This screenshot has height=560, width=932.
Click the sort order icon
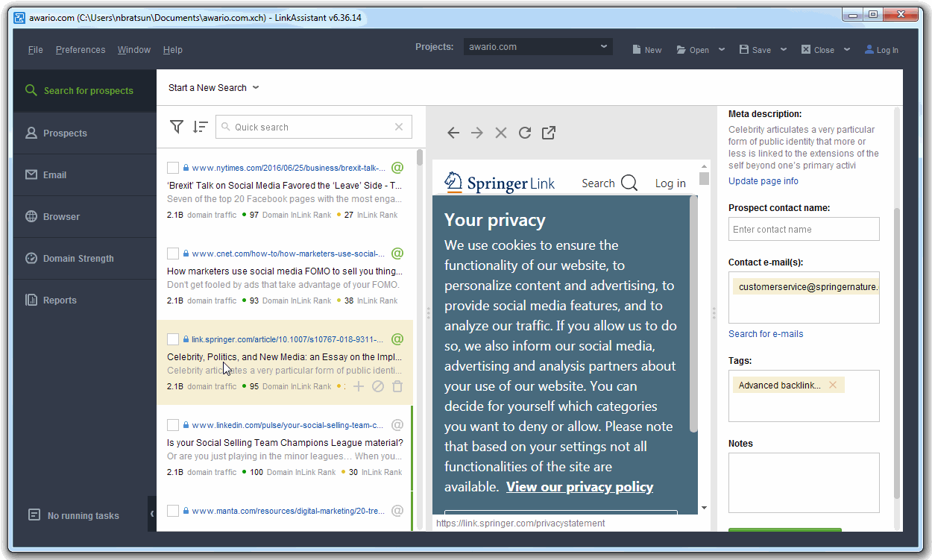[200, 127]
